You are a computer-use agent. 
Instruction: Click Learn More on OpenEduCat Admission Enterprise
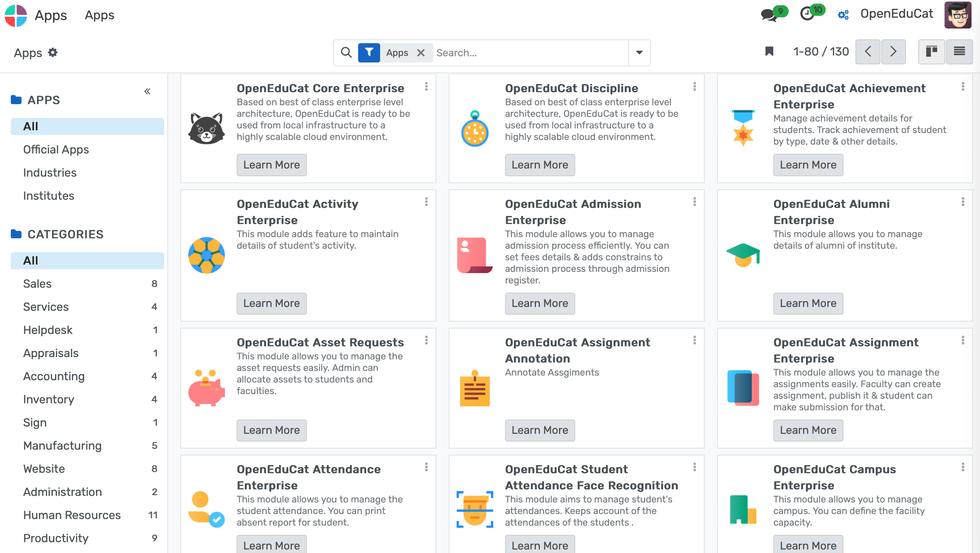coord(540,303)
